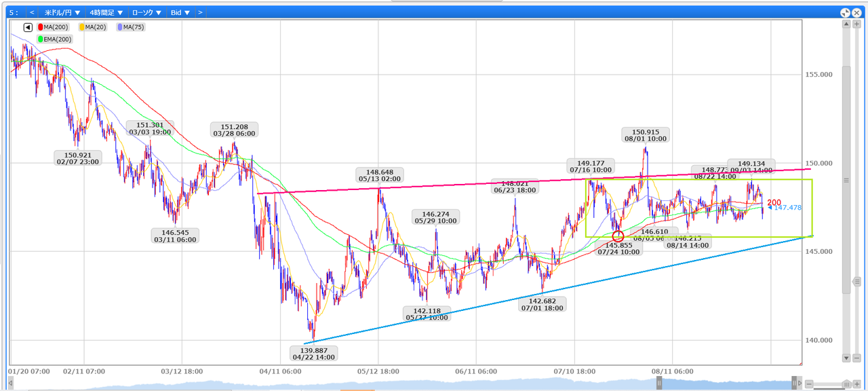Toggle the MA(200) indicator legend
The image size is (868, 391).
[x=56, y=27]
